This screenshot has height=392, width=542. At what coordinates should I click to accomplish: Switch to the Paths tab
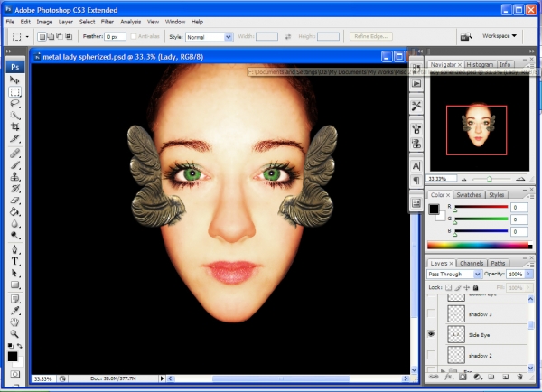498,264
